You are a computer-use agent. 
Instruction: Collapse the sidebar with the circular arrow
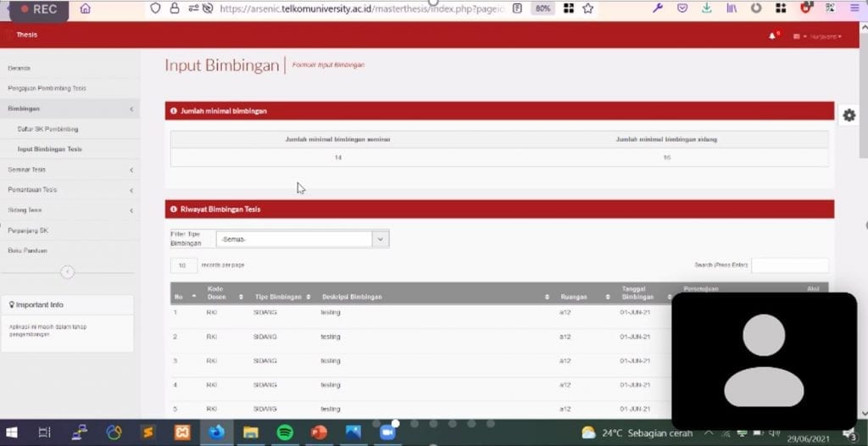pos(68,272)
